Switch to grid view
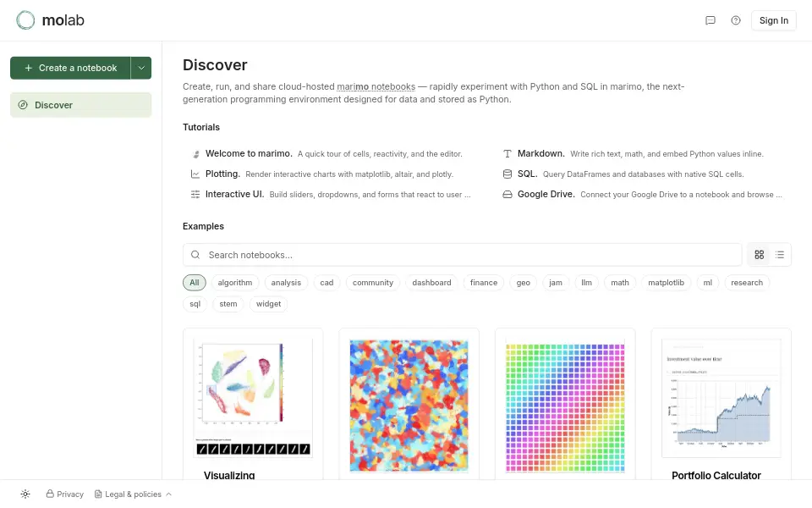The image size is (812, 508). 760,255
